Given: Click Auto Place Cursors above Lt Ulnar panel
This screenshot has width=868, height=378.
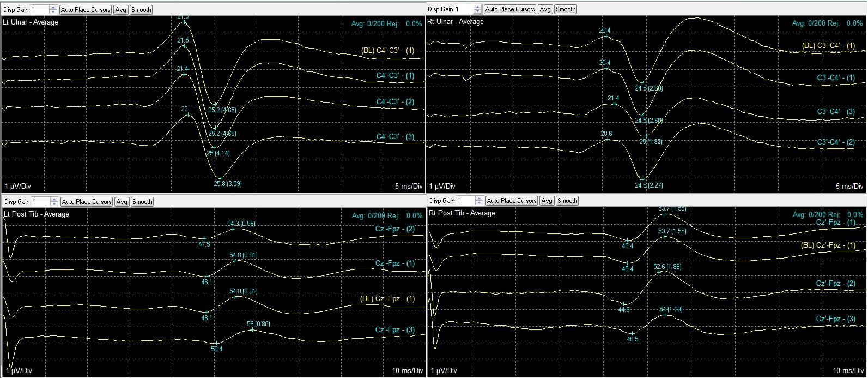Looking at the screenshot, I should tap(86, 10).
